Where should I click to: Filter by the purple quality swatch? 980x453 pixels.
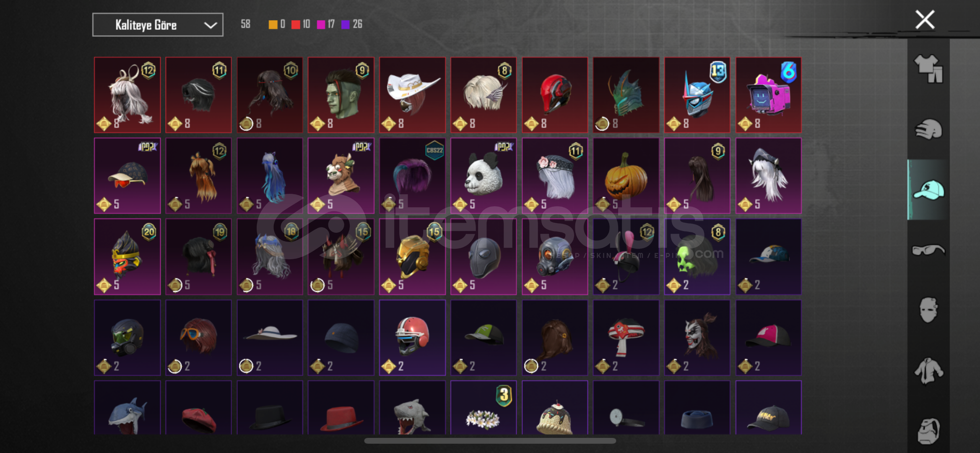346,24
